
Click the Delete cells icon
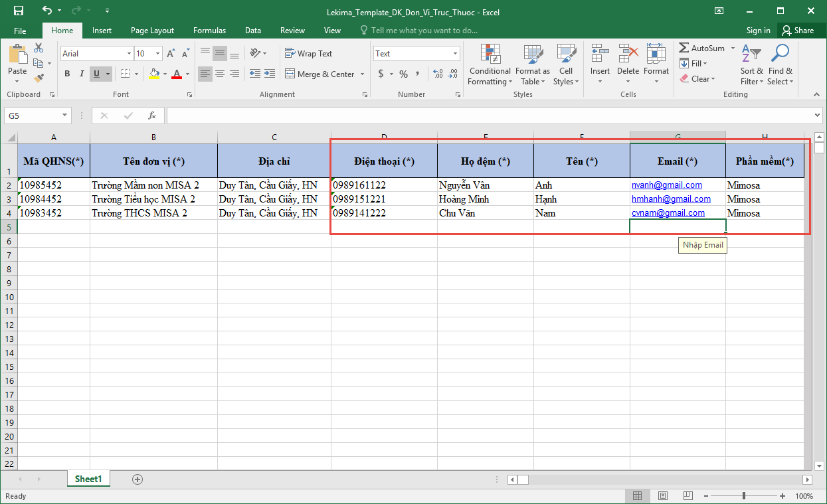(628, 54)
